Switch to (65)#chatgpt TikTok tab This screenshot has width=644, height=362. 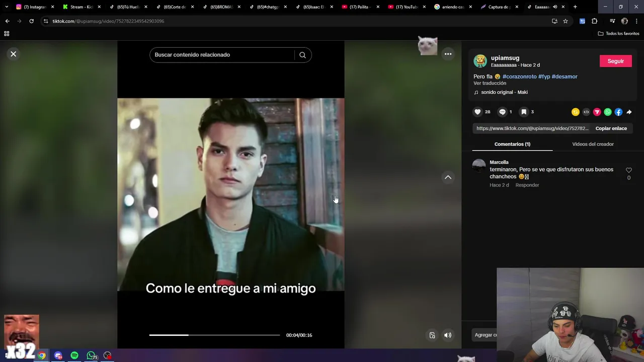[x=268, y=7]
